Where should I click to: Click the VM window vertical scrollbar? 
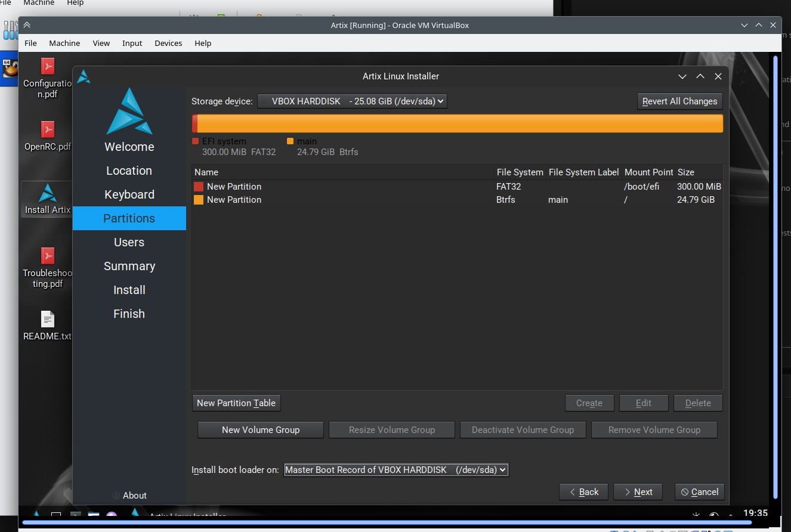tap(775, 277)
